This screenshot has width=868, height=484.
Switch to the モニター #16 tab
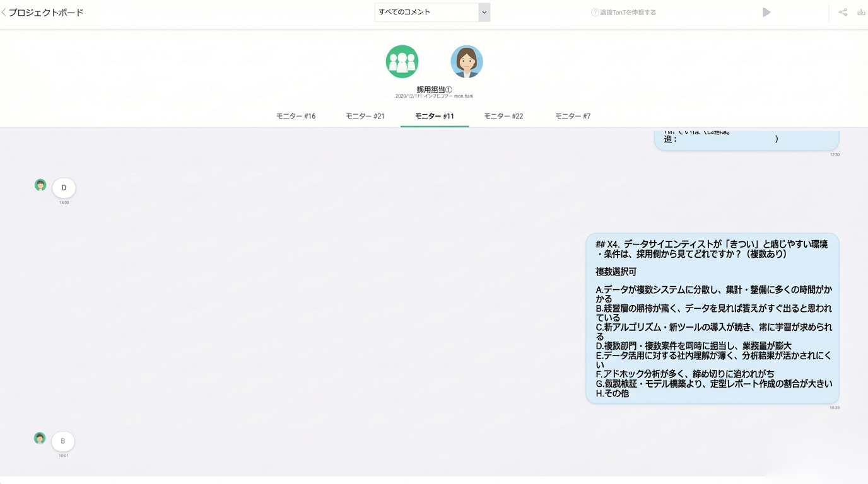click(296, 116)
